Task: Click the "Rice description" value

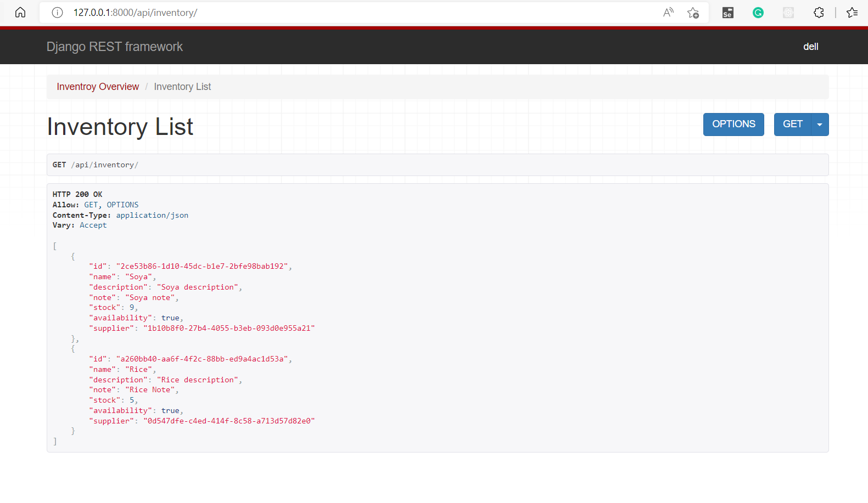Action: (x=198, y=380)
